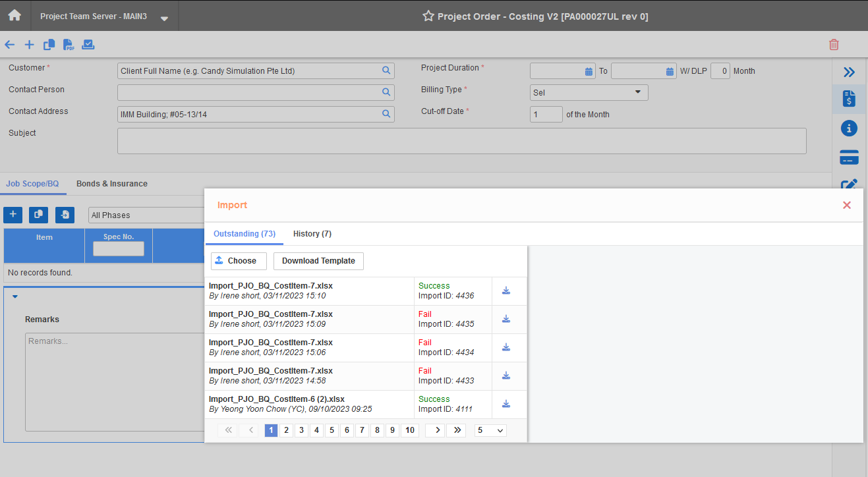Image resolution: width=868 pixels, height=477 pixels.
Task: Click the delete trash icon
Action: click(834, 45)
